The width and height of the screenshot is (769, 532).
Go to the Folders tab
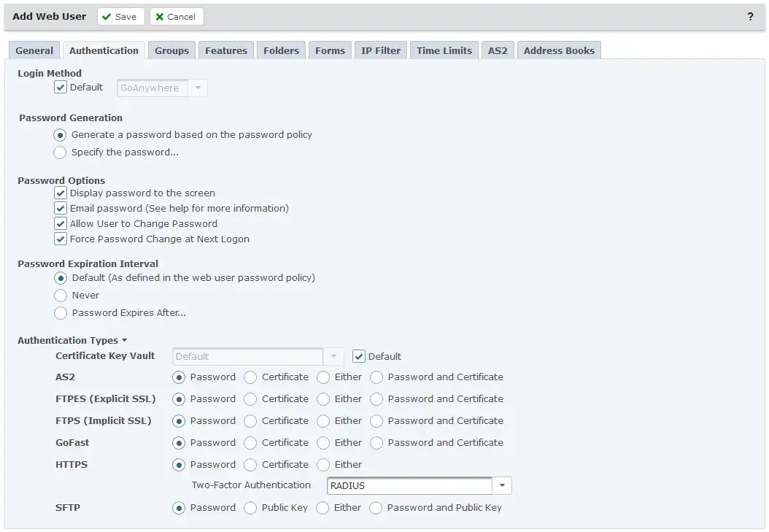[281, 50]
